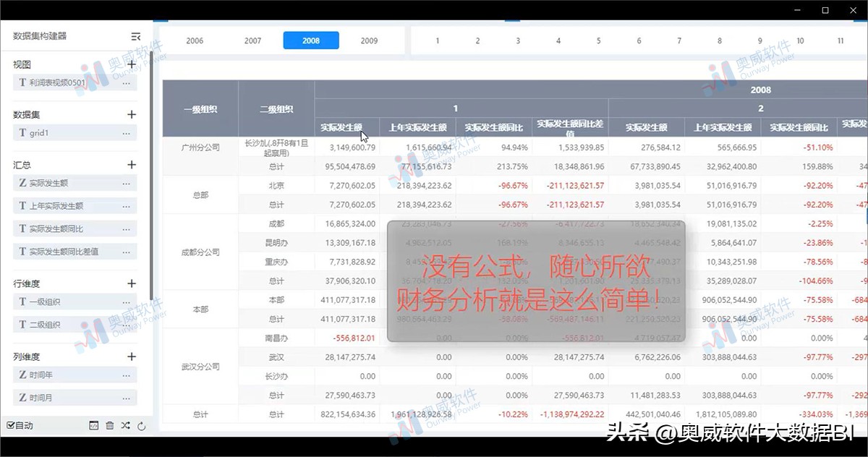Add a summary field via 汇总 plus button
The image size is (868, 457).
point(131,164)
